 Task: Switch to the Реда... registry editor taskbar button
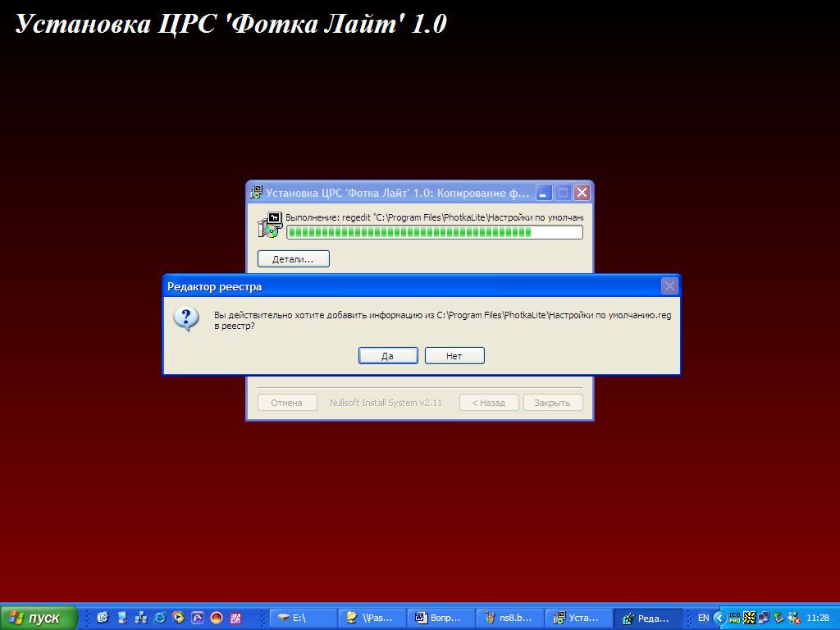(x=647, y=618)
